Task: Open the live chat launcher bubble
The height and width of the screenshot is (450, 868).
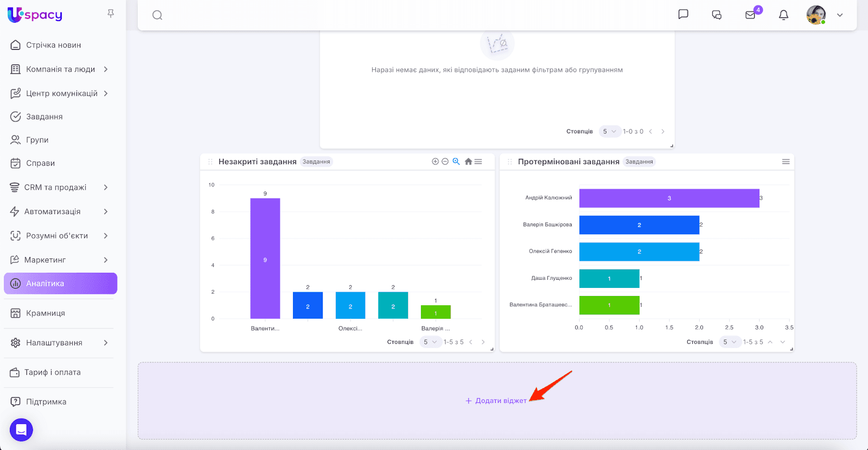Action: click(x=21, y=430)
